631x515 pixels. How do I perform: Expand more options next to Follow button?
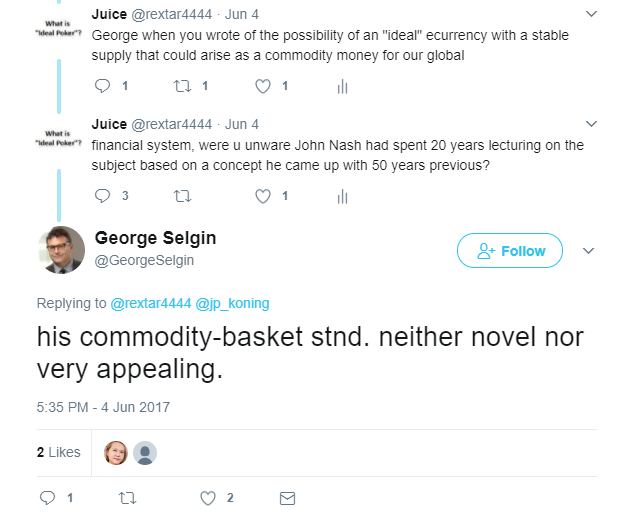[588, 251]
